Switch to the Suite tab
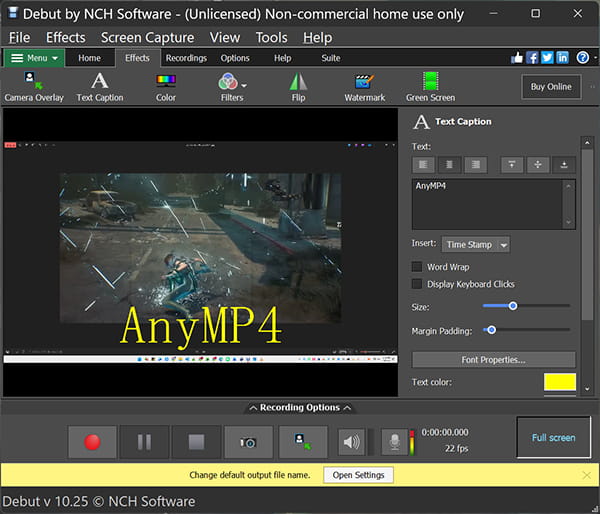Screen dimensions: 600x514 point(331,58)
